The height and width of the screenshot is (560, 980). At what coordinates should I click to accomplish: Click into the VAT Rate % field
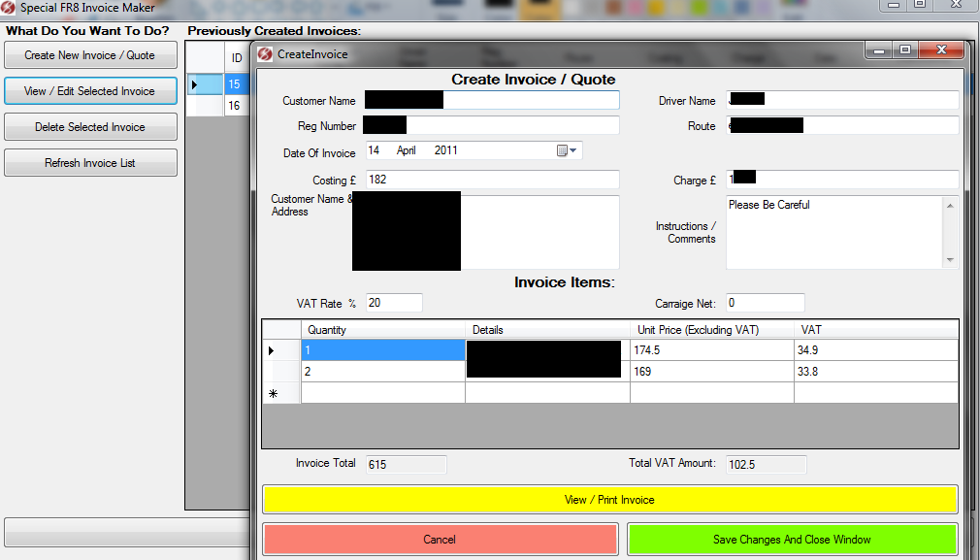(393, 304)
